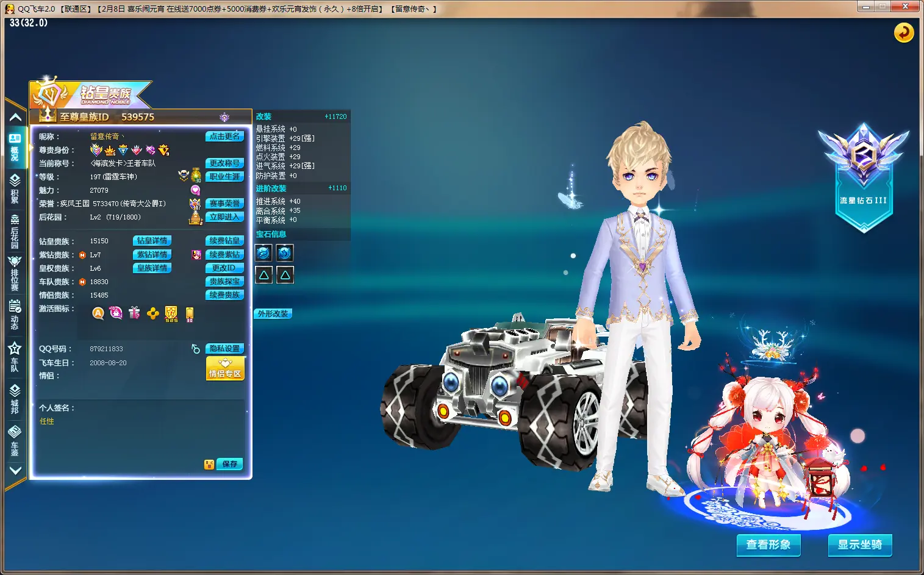The height and width of the screenshot is (575, 924).
Task: Click the 525 shield activation icon
Action: [x=171, y=314]
